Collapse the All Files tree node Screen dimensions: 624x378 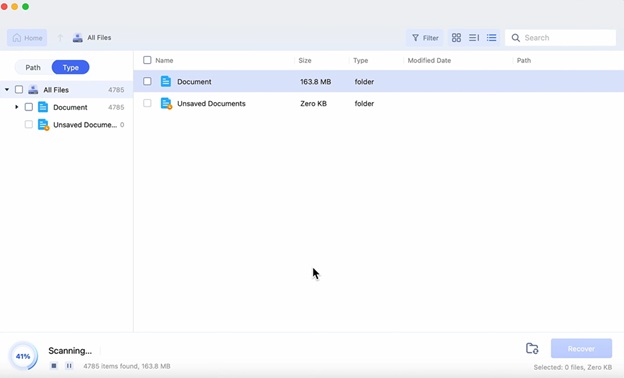pos(7,90)
